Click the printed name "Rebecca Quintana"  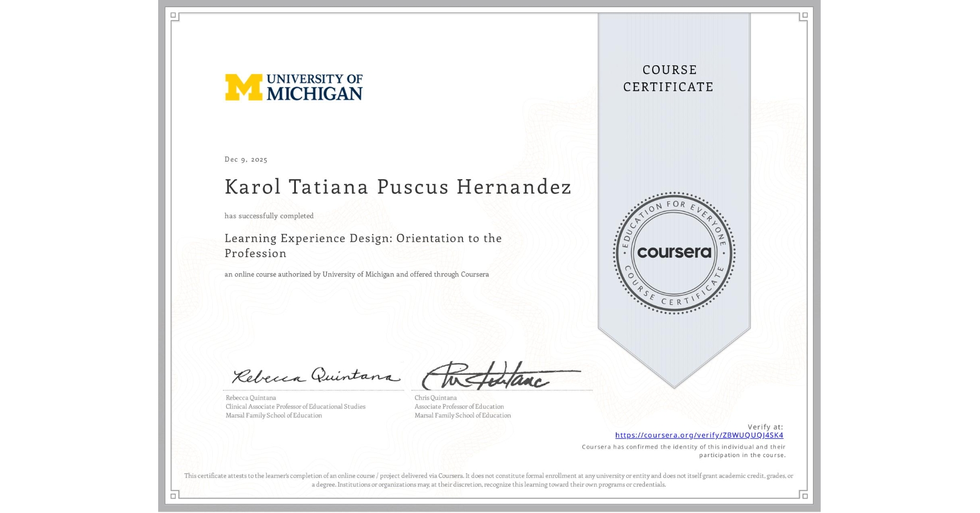click(251, 398)
